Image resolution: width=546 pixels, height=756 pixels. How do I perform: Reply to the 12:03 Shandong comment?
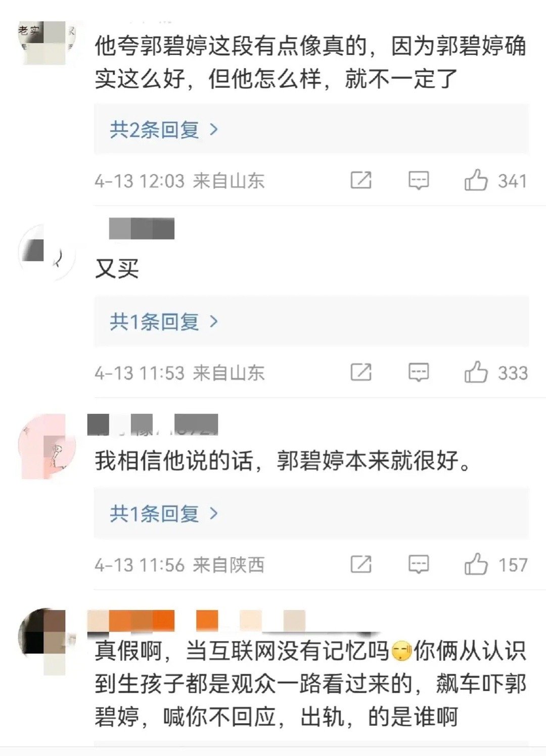tap(419, 180)
